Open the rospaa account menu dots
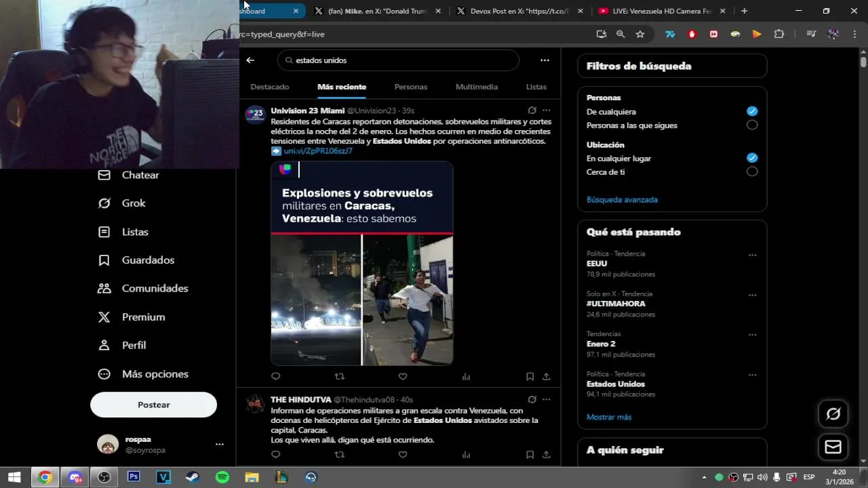 219,444
